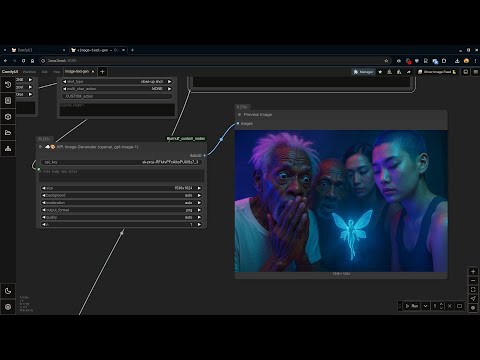Zoom out with the minus canvas button
480x360 pixels.
click(x=473, y=280)
